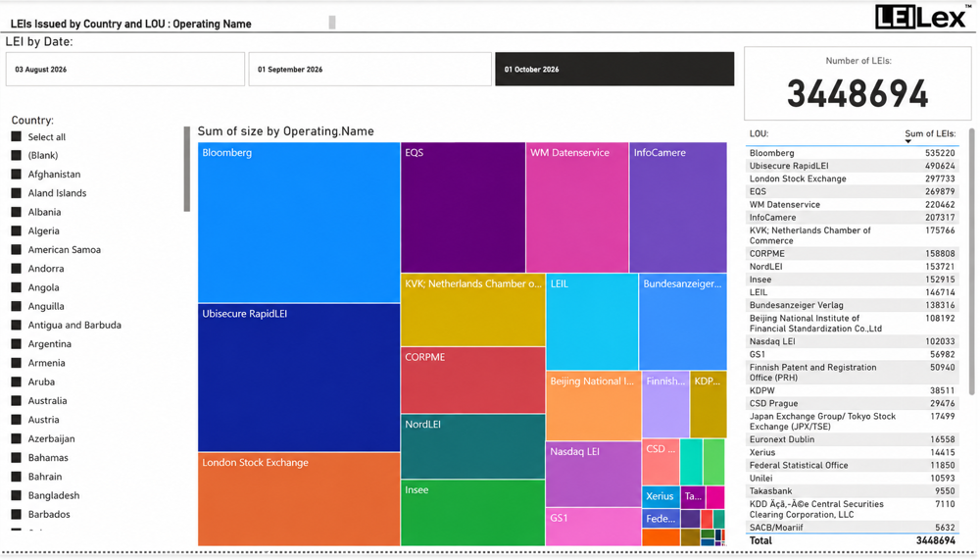Toggle the Barbados checkbox
The image size is (980, 560).
17,514
